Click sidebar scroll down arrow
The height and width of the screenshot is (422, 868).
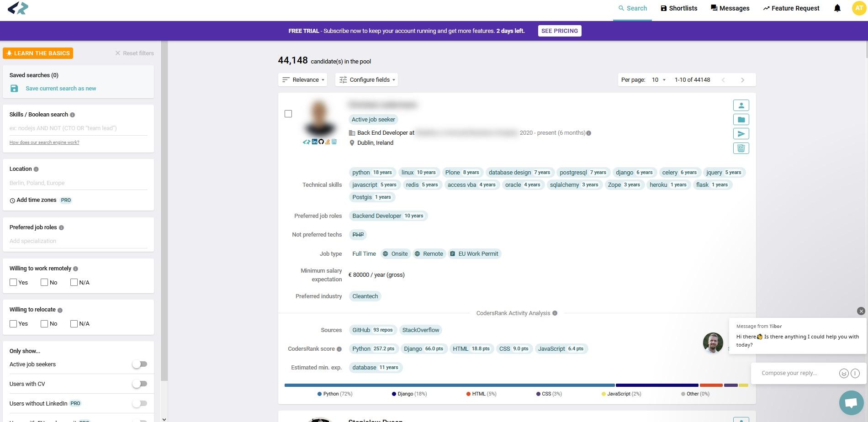pyautogui.click(x=164, y=419)
